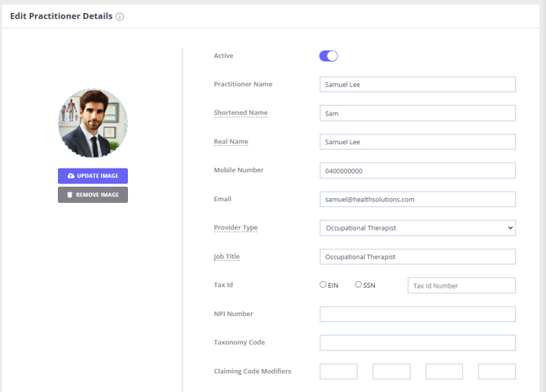Click the Taxonomy Code input field

pos(417,342)
